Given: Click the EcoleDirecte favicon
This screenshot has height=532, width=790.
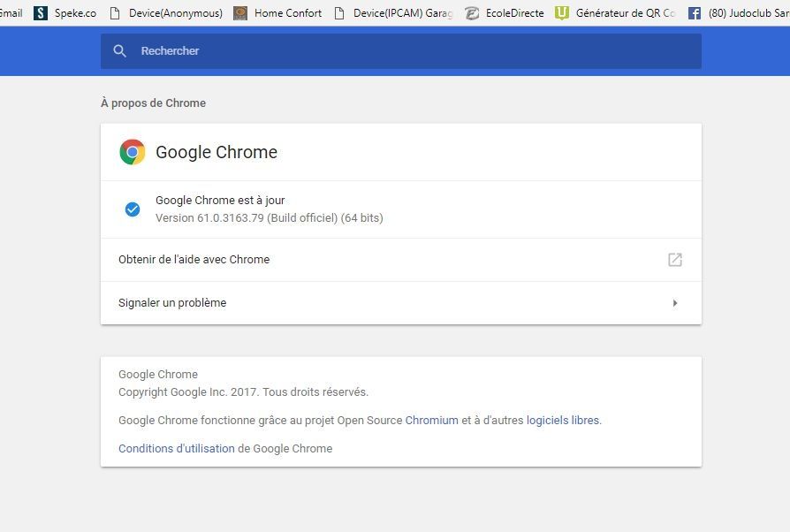Looking at the screenshot, I should (x=472, y=13).
